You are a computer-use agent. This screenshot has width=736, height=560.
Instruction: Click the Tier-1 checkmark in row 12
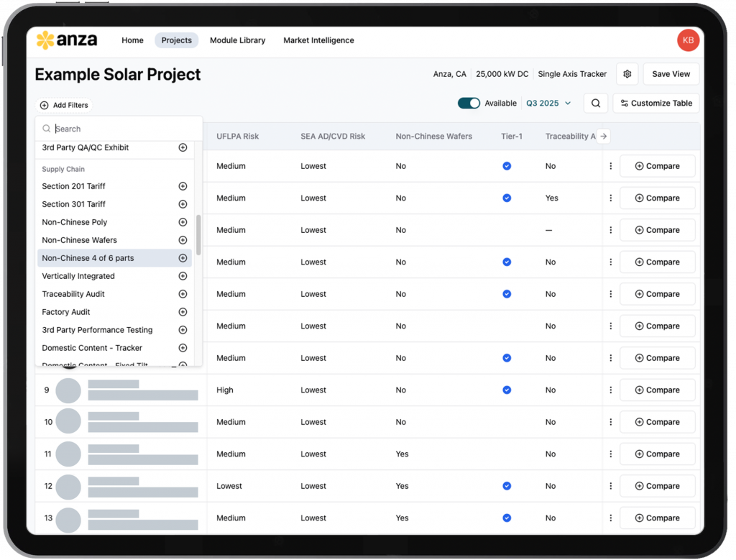click(507, 486)
